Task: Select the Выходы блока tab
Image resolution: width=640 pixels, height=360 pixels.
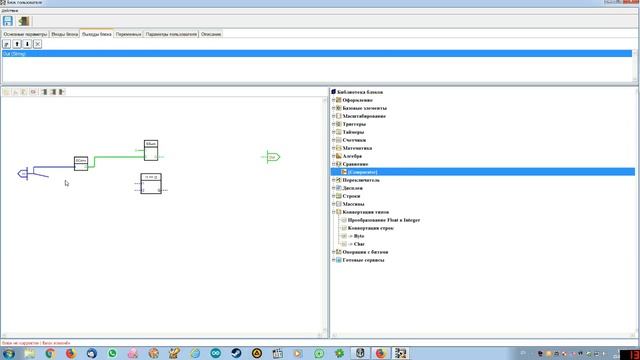Action: tap(97, 34)
